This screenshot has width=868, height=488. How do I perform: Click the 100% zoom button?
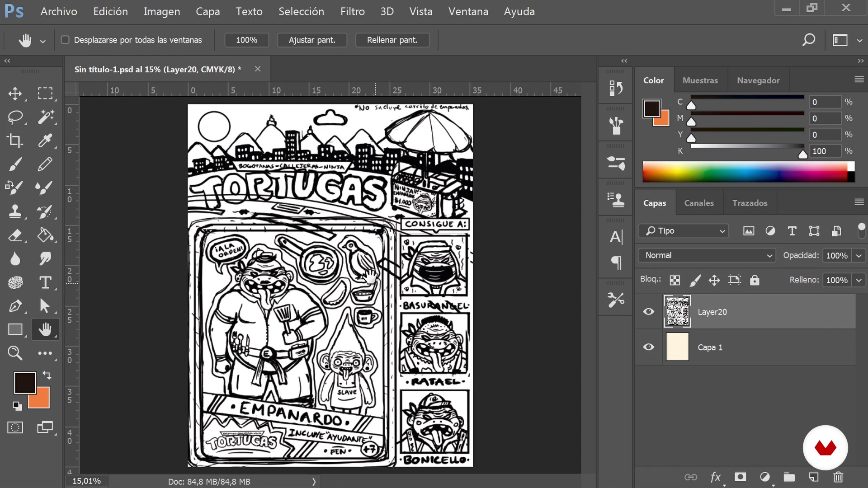pos(246,40)
